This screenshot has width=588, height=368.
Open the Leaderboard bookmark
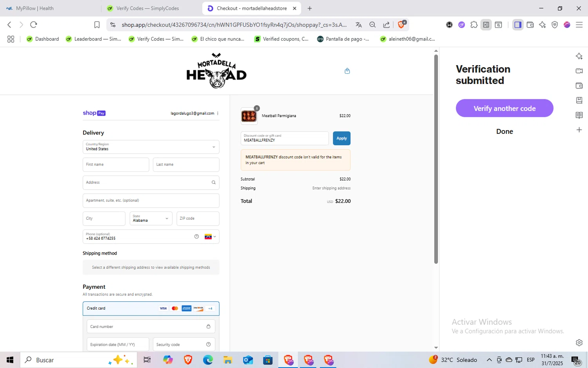point(94,39)
